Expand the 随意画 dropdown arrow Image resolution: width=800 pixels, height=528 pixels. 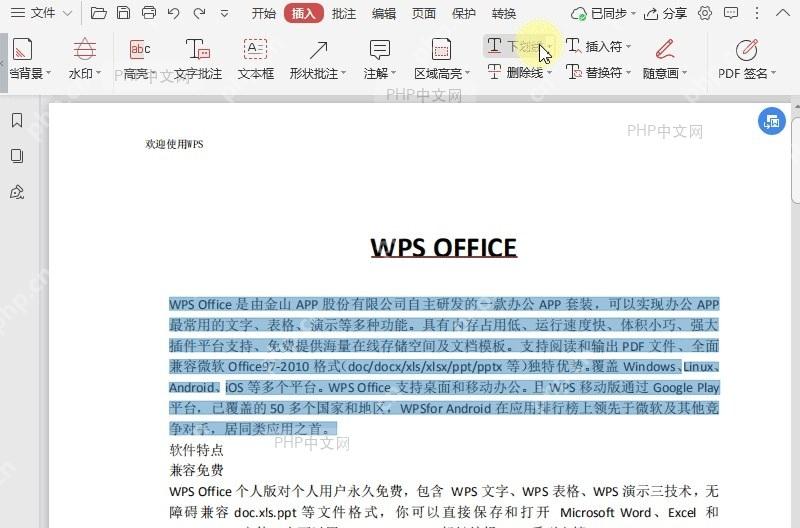(685, 73)
